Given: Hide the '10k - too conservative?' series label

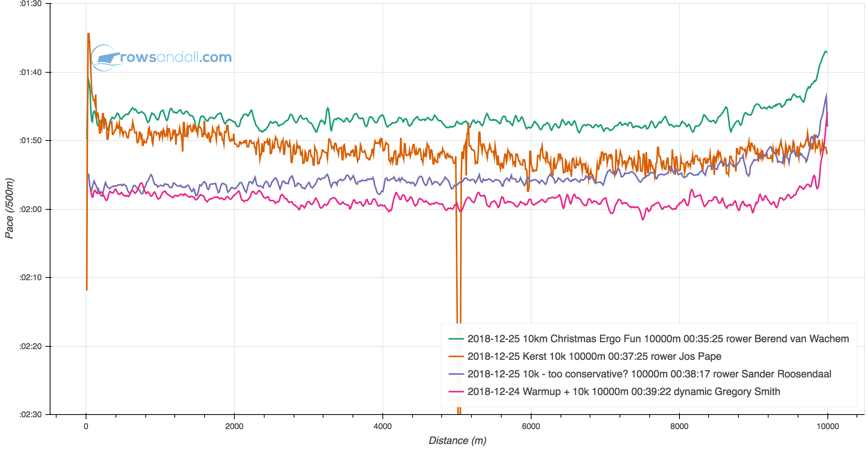Looking at the screenshot, I should tap(649, 374).
